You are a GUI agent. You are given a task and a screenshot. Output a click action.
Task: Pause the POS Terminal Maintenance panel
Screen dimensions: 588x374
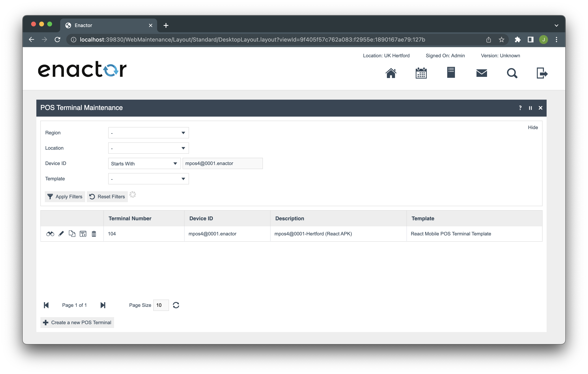[530, 108]
